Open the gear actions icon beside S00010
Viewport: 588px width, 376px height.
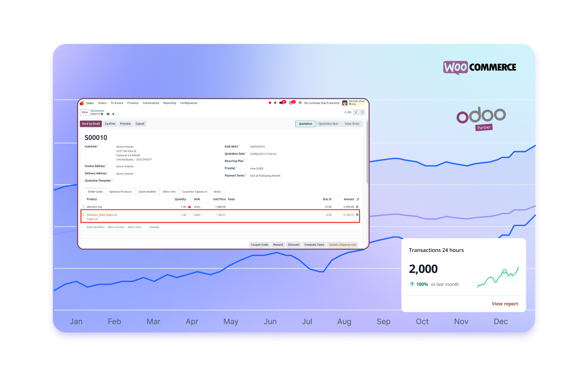point(102,114)
